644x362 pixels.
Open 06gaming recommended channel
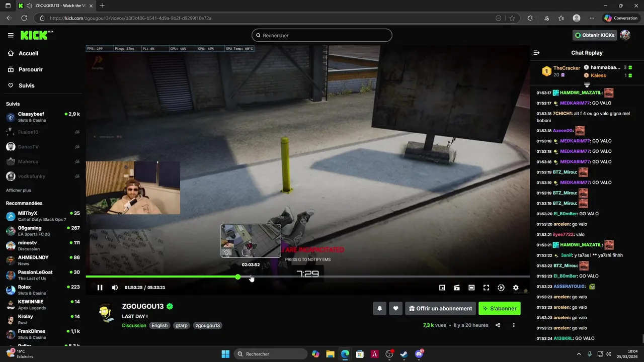tap(43, 231)
